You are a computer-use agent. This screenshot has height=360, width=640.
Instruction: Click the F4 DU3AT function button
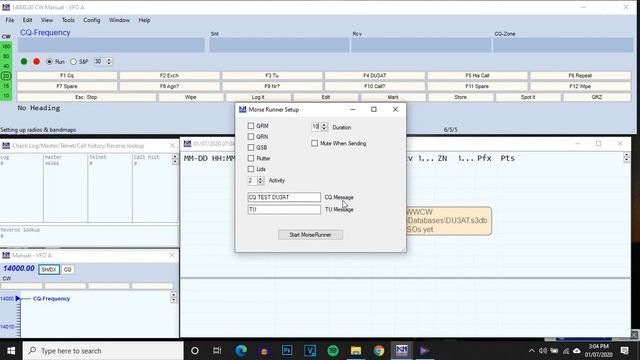click(375, 76)
